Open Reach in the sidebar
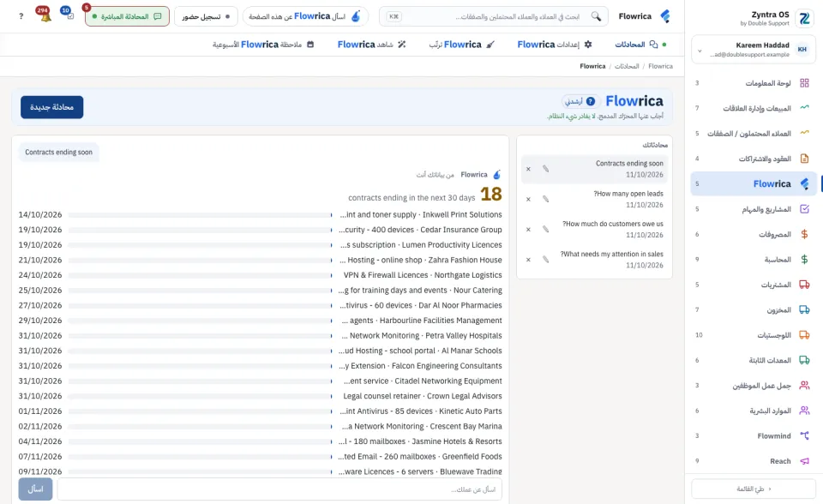The width and height of the screenshot is (823, 504). pos(754,461)
